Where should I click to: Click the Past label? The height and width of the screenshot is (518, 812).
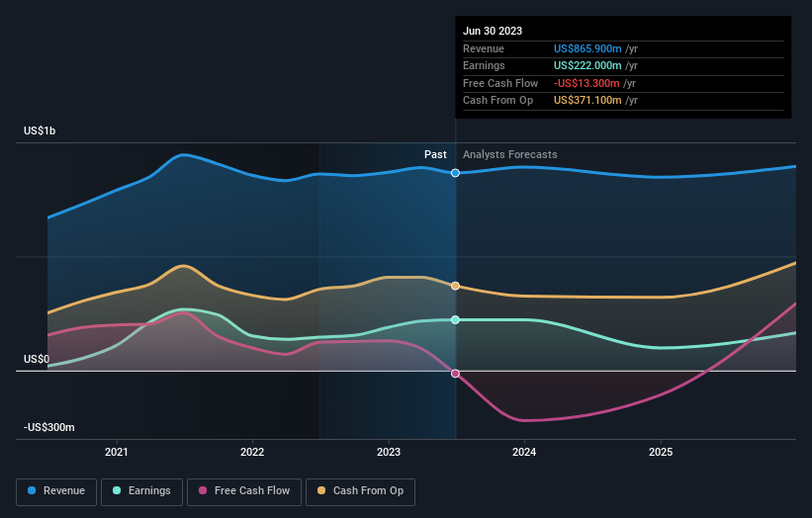[435, 154]
